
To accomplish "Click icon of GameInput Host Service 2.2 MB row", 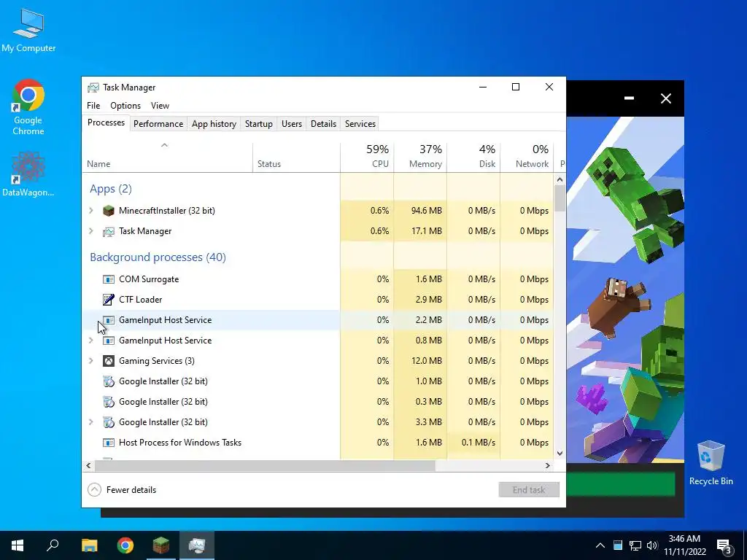I will (x=109, y=320).
